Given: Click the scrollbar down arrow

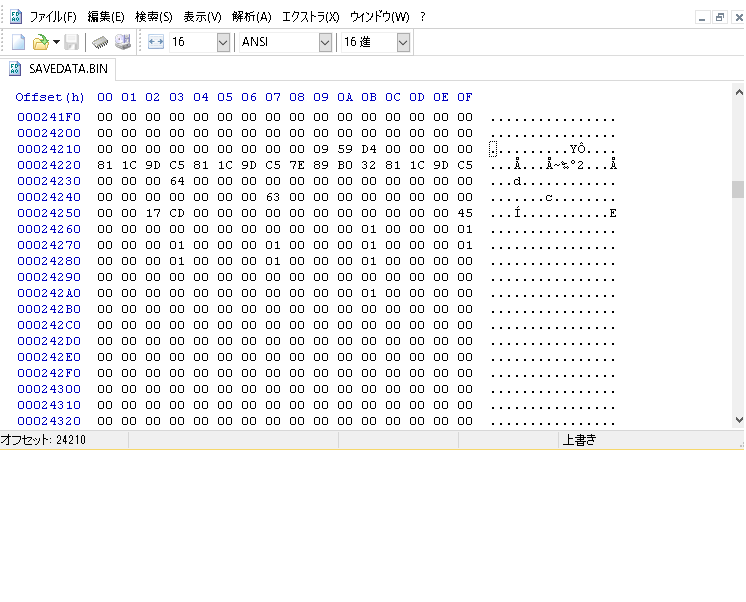Looking at the screenshot, I should (x=739, y=420).
